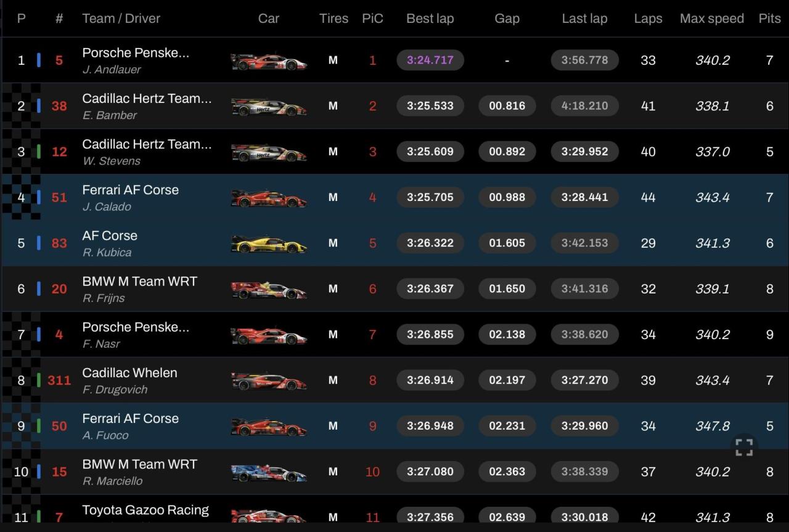Click the #311 Cadillac Whelen car image
Viewport: 789px width, 532px height.
(x=268, y=382)
